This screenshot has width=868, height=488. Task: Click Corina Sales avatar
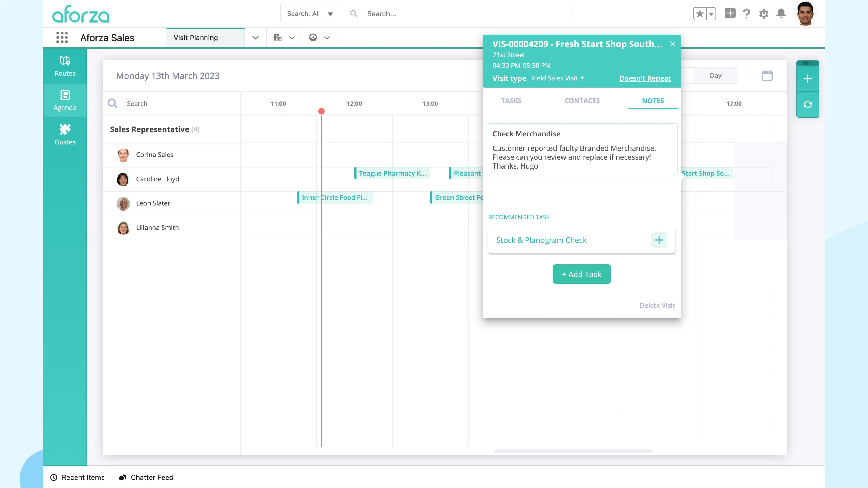(x=123, y=155)
